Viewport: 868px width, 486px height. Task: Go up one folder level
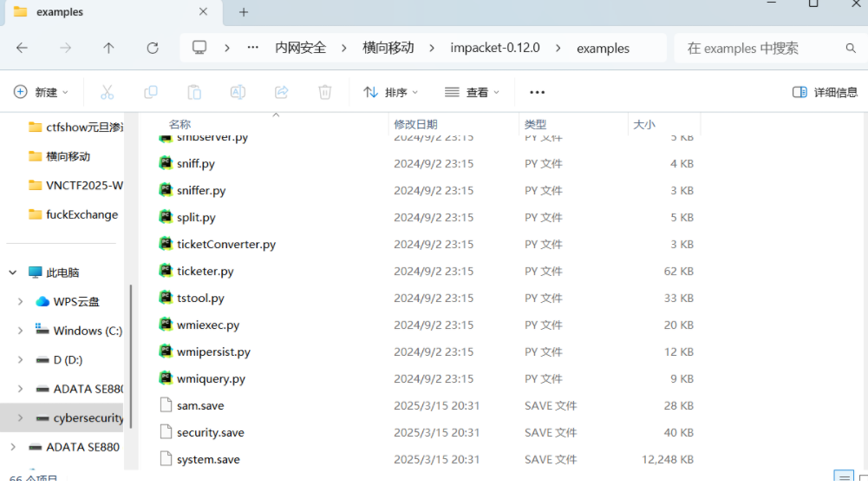pyautogui.click(x=108, y=49)
